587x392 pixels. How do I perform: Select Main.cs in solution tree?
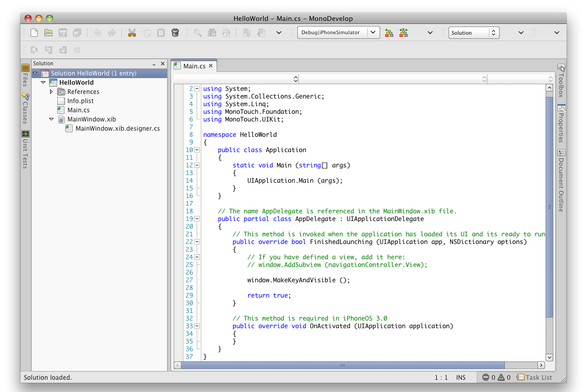(78, 110)
